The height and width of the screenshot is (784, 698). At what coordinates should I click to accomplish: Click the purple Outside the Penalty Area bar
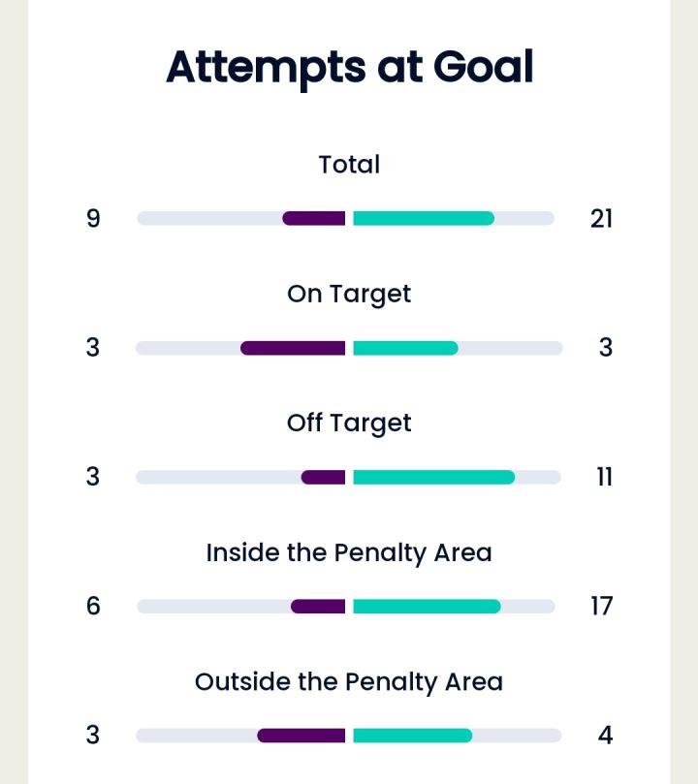coord(301,736)
